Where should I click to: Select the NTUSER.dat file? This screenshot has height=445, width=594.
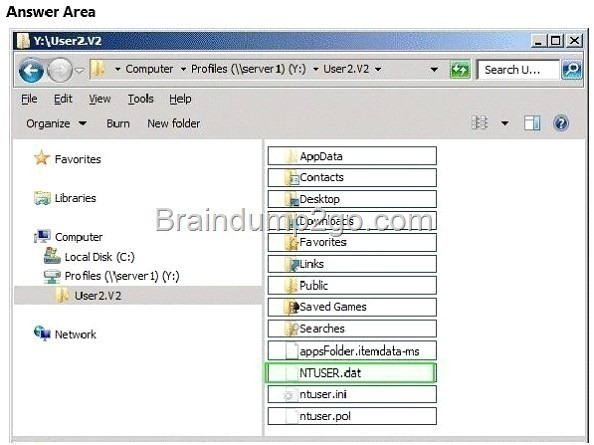coord(352,373)
